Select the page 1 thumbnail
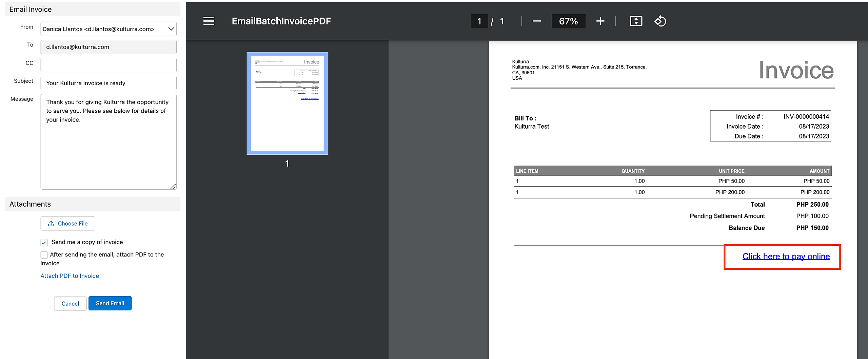Screen dimensions: 868x359 [x=287, y=103]
